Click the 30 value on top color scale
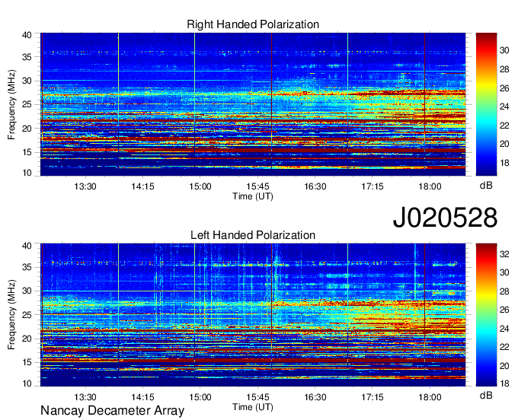The height and width of the screenshot is (420, 518). coord(504,50)
